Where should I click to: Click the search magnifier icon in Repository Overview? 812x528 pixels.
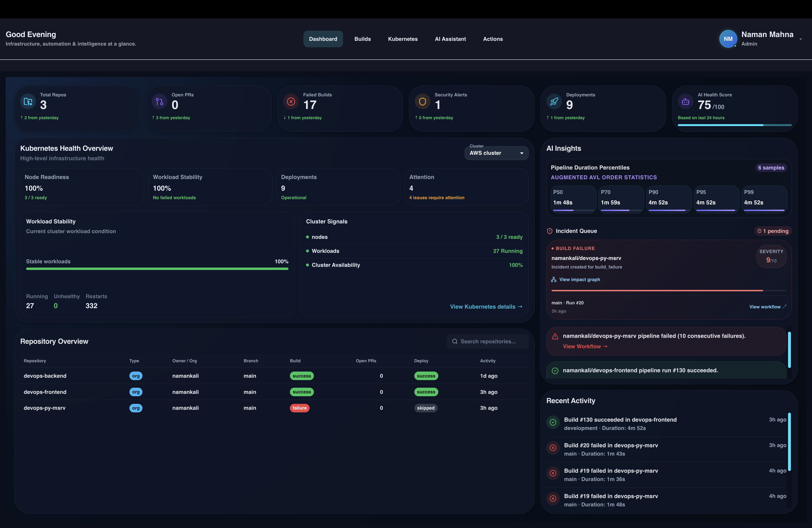point(455,341)
